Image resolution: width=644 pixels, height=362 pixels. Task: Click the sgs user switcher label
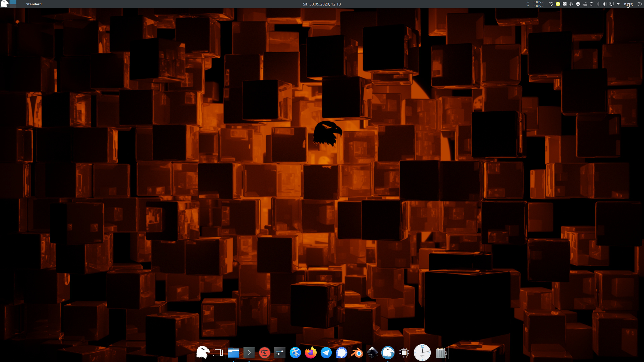(628, 4)
